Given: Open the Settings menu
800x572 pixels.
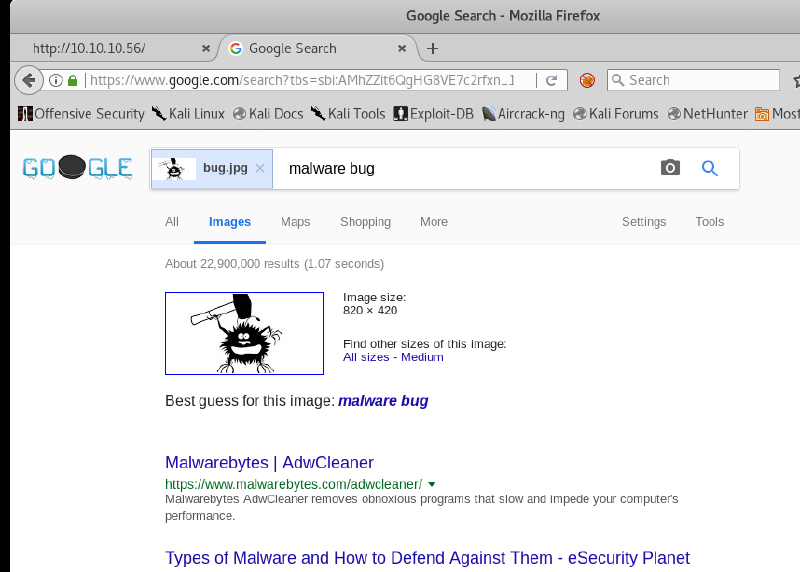Looking at the screenshot, I should pos(644,222).
